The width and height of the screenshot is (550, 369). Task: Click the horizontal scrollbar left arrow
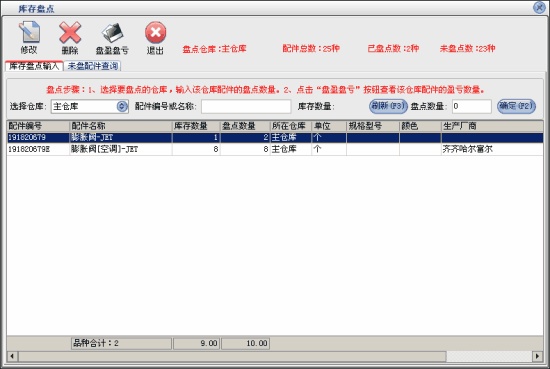pyautogui.click(x=12, y=356)
